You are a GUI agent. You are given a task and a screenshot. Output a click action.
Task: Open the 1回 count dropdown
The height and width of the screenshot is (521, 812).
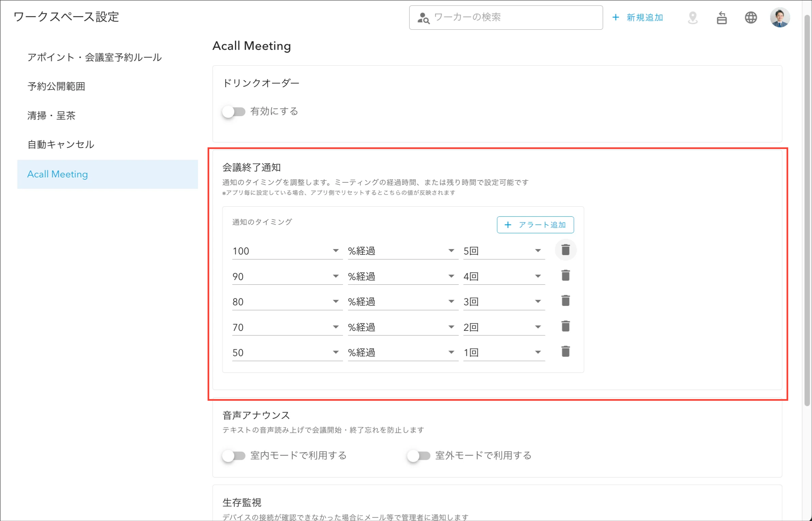point(504,352)
